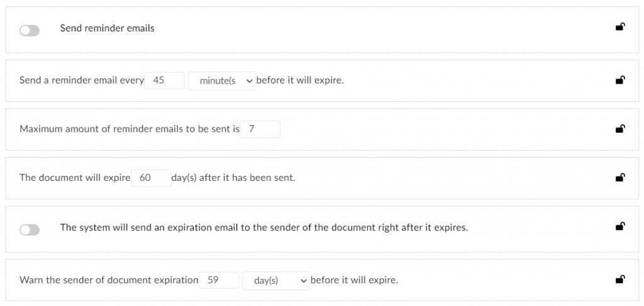
Task: Open the minute(s) reminder interval dropdown
Action: [x=222, y=81]
